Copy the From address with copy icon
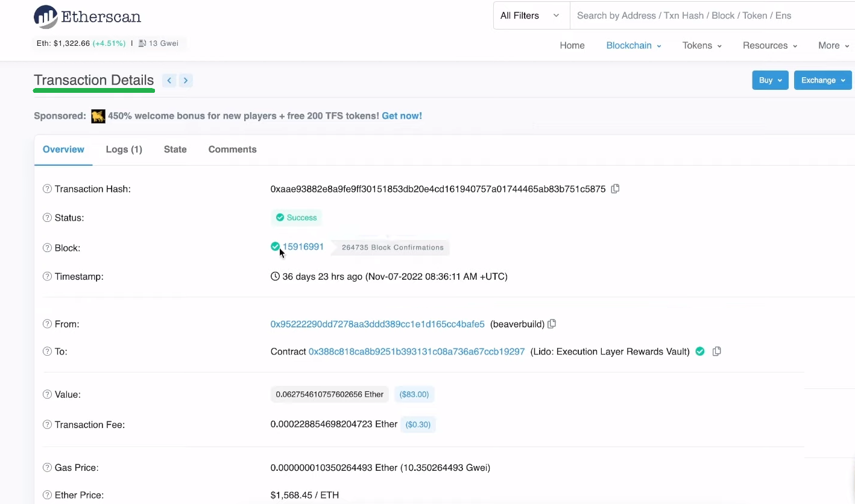The height and width of the screenshot is (504, 855). (x=551, y=324)
